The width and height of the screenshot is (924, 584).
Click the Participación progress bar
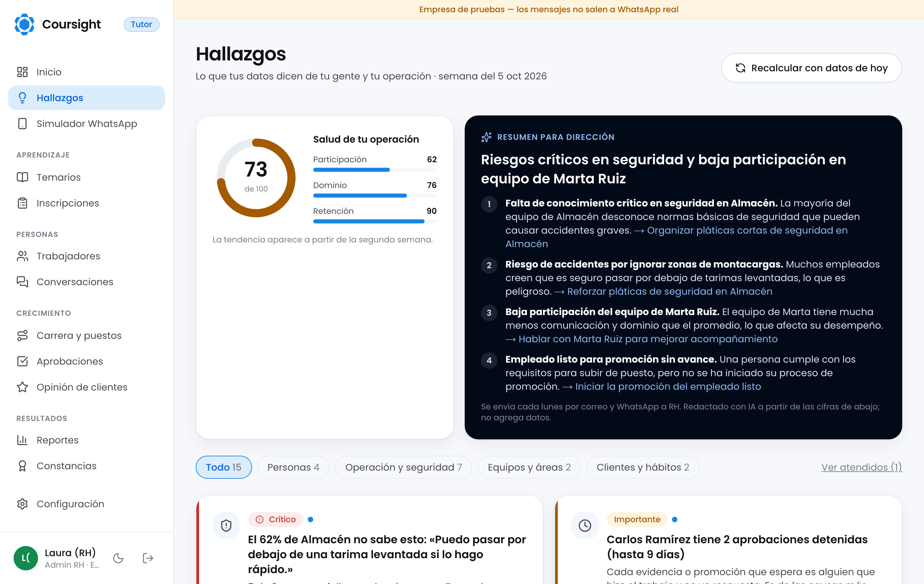(x=374, y=169)
